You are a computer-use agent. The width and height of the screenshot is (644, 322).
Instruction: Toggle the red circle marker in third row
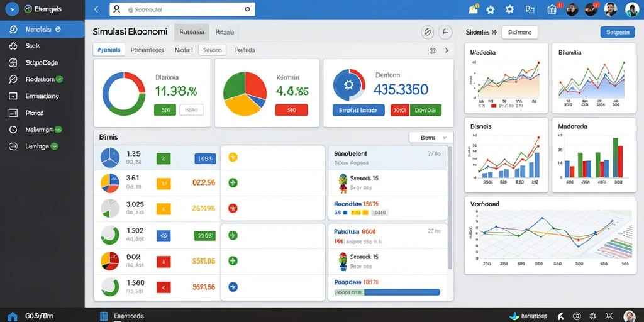coord(233,208)
